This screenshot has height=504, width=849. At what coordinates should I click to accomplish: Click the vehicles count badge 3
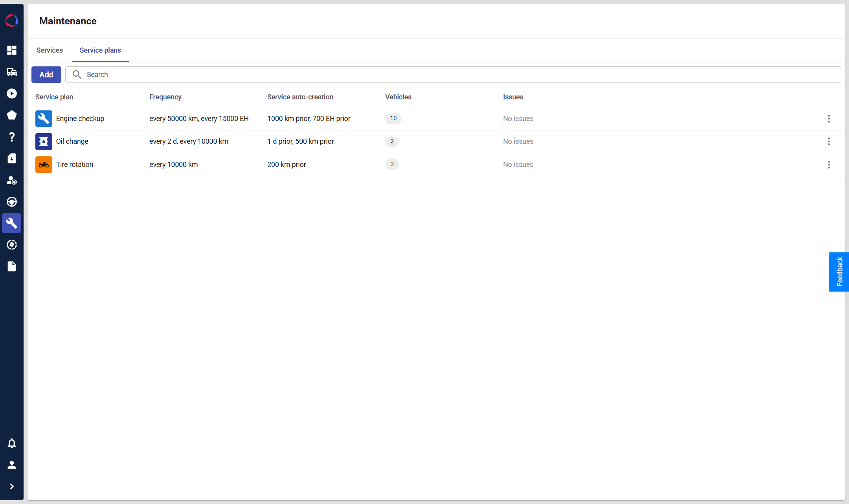point(392,164)
